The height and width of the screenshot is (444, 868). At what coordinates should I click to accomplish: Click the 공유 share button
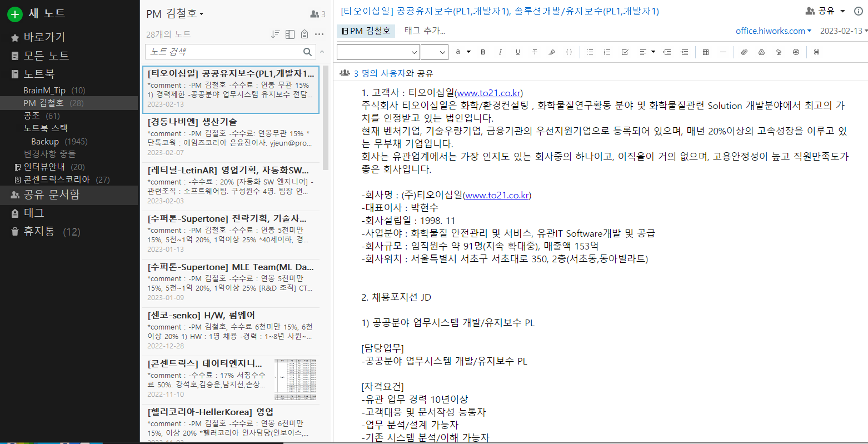[x=820, y=11]
